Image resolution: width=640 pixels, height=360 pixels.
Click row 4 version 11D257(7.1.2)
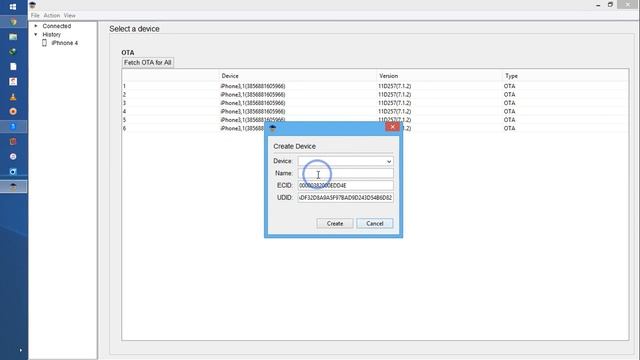pyautogui.click(x=395, y=111)
